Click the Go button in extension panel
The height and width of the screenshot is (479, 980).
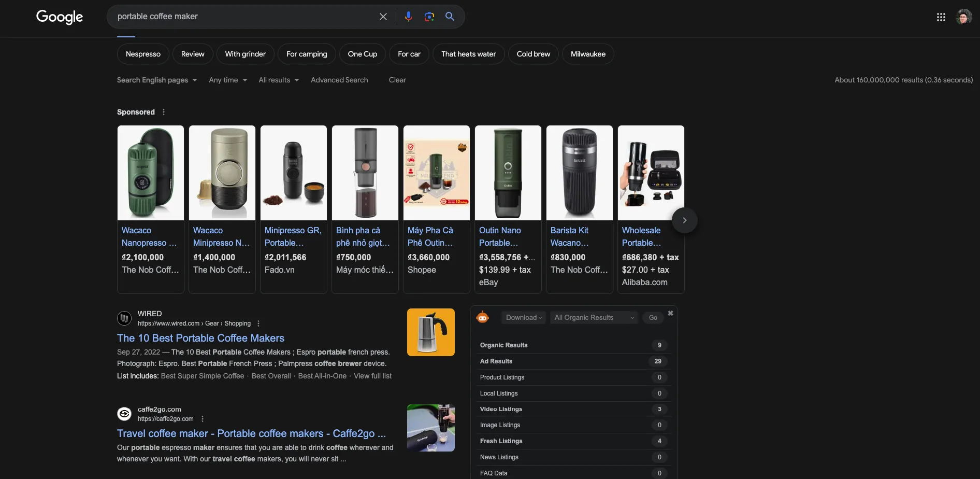[653, 318]
